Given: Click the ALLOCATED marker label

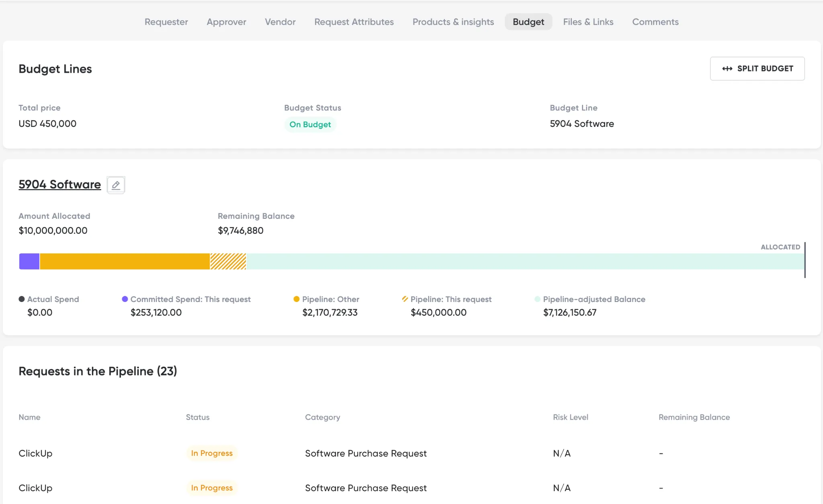Looking at the screenshot, I should 780,247.
